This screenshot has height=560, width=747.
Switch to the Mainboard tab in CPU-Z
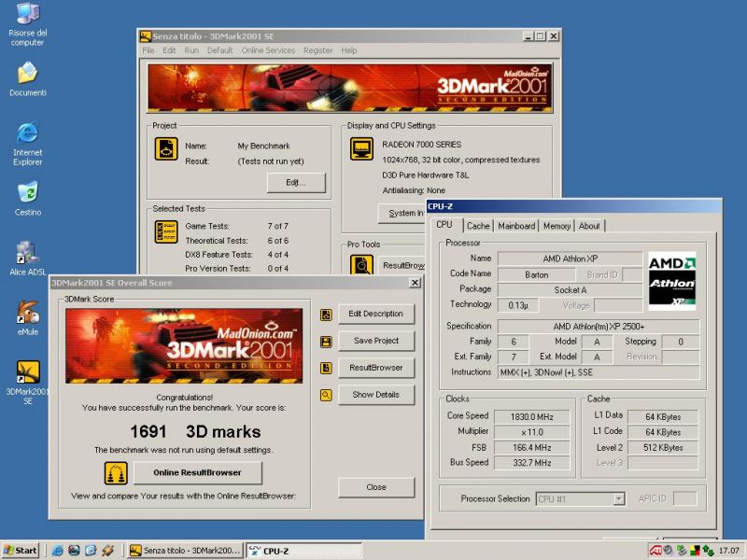516,226
